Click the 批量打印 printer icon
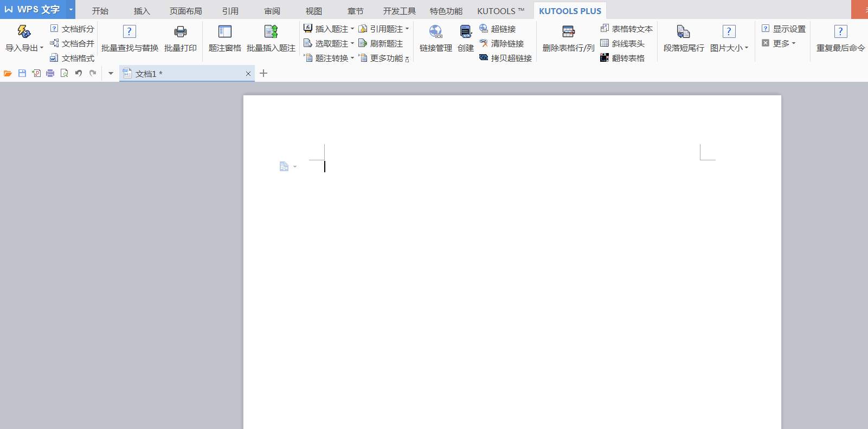The image size is (868, 429). click(x=180, y=32)
